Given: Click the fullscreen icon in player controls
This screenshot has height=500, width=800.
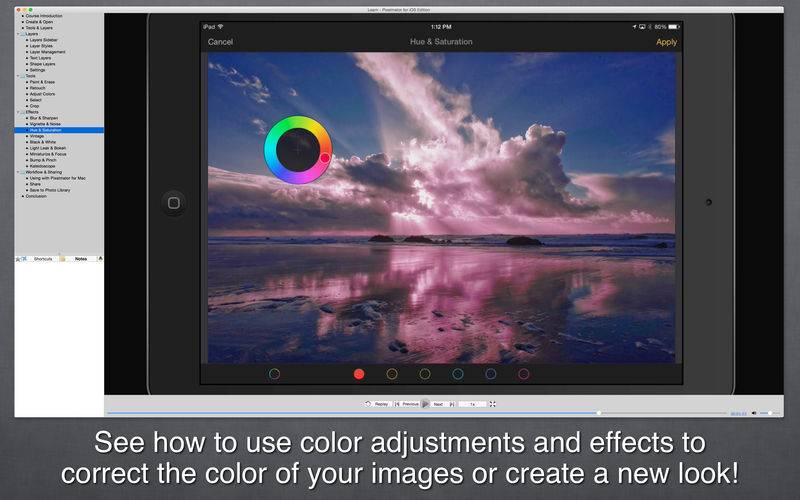Looking at the screenshot, I should tap(492, 404).
